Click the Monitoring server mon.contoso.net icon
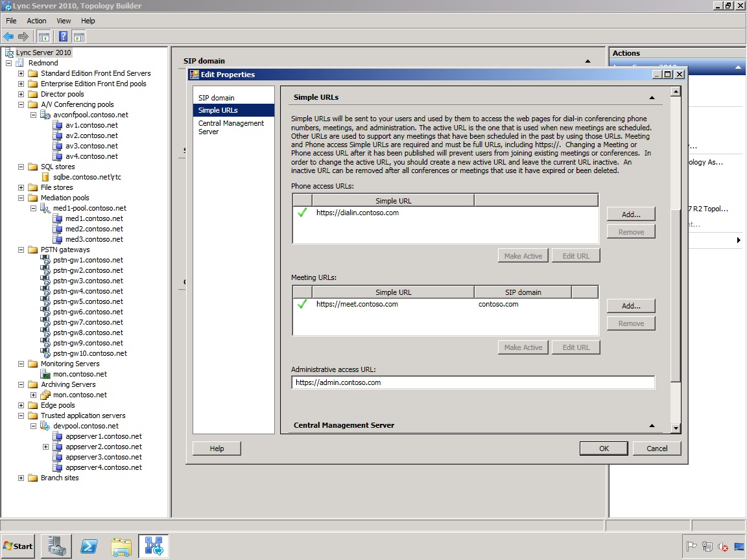 coord(45,374)
